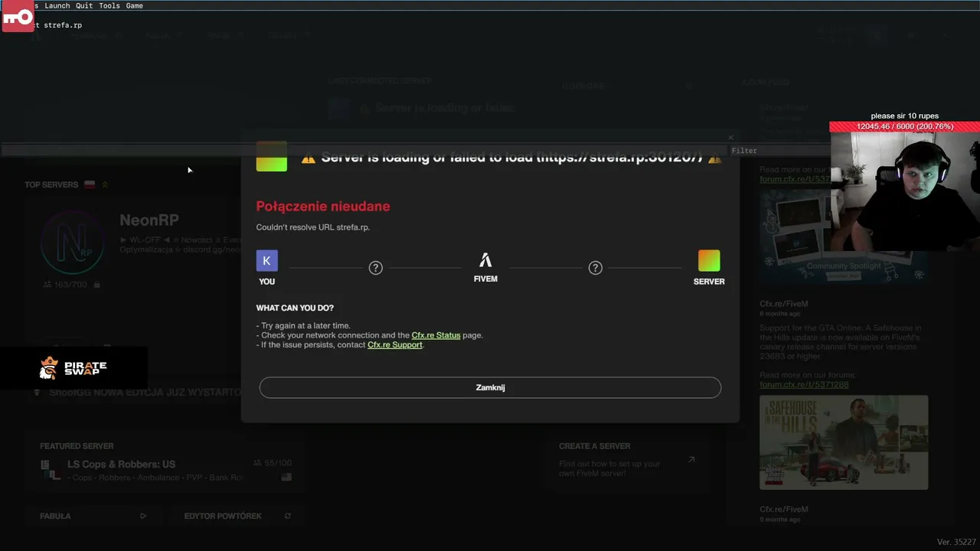Click the first connection status question mark
Screen dimensions: 980x551
pos(375,268)
